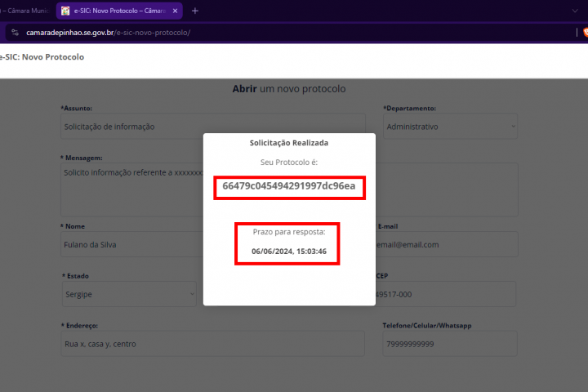This screenshot has width=588, height=392.
Task: Click the response deadline date in dialog
Action: (289, 252)
